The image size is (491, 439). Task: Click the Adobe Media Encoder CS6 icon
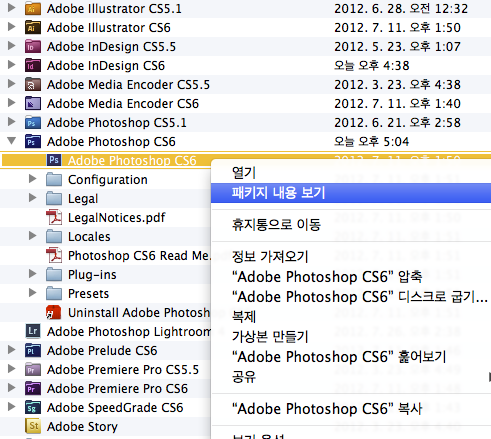33,103
